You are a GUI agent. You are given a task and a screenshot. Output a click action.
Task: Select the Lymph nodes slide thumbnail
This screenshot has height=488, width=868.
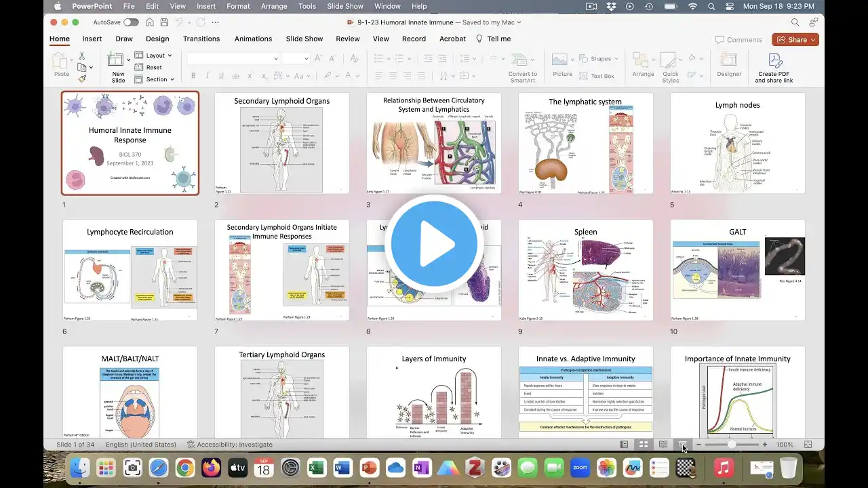(x=738, y=143)
